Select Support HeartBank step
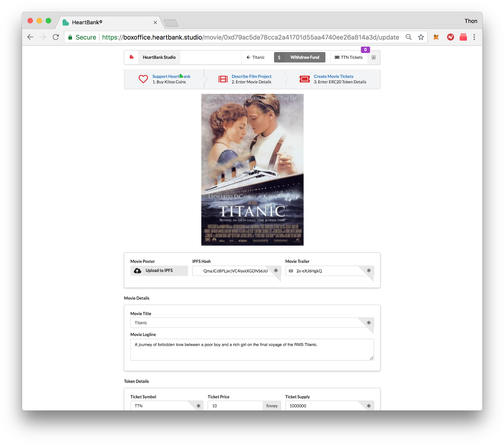The image size is (504, 444). pos(165,79)
